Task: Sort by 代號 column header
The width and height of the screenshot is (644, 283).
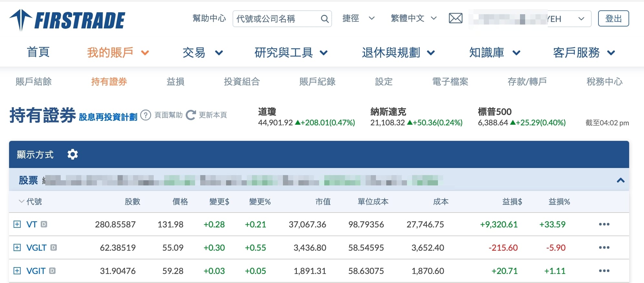Action: 30,202
